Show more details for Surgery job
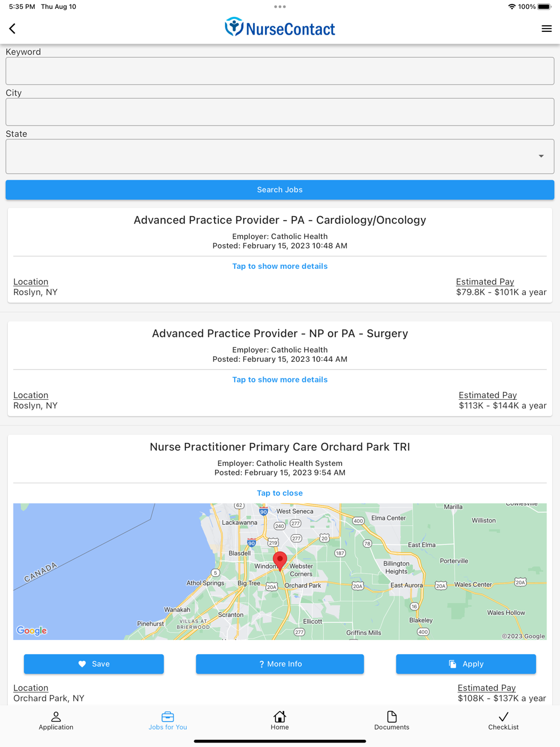The image size is (560, 747). click(280, 380)
